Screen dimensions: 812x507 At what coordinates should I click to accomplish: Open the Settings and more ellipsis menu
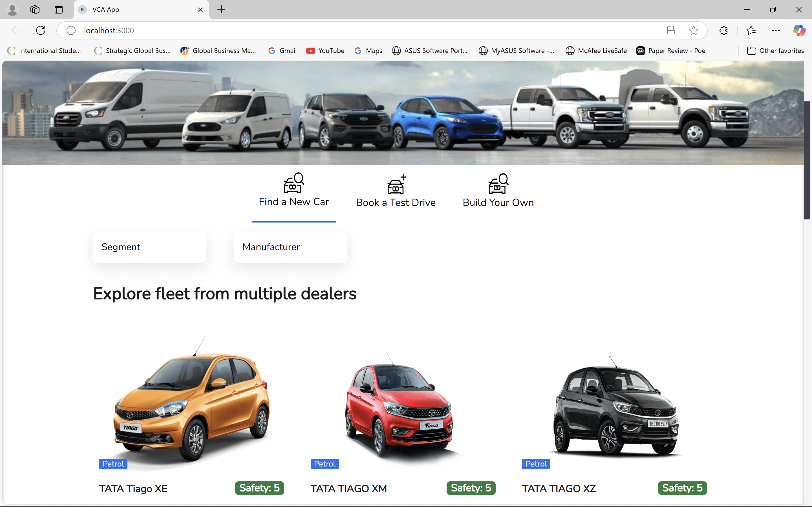776,30
